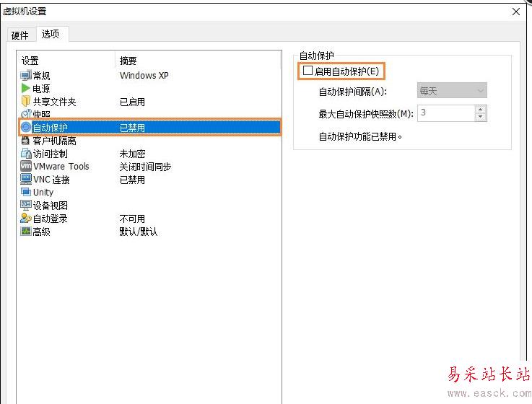Select the VMware Tools row text

point(61,166)
